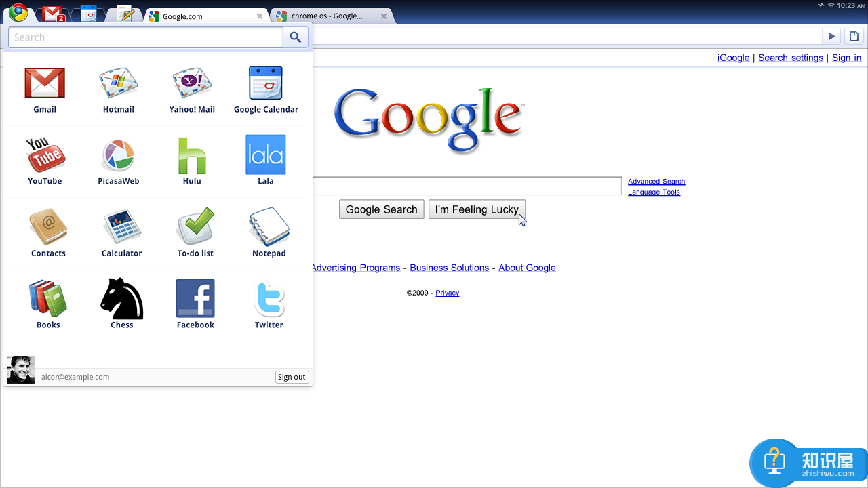Viewport: 868px width, 488px height.
Task: Switch to the pinned notepad tab
Action: coord(125,14)
